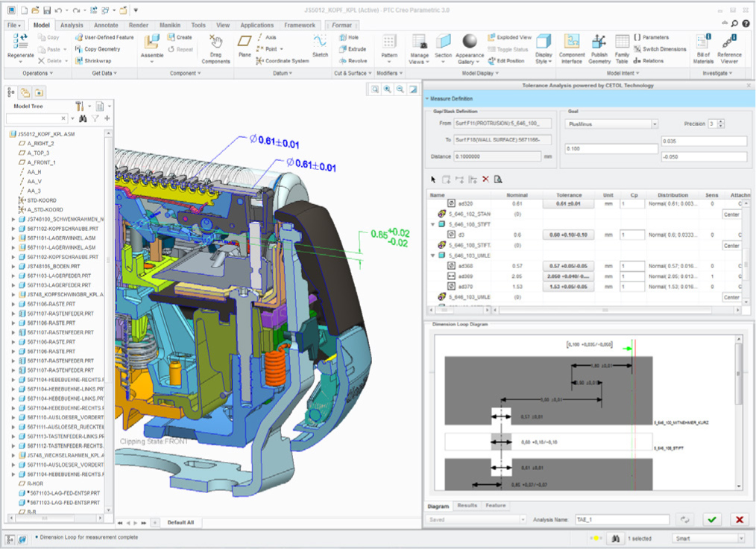Toggle Exploded View in Model Display
Screen dimensions: 756x549
click(509, 37)
